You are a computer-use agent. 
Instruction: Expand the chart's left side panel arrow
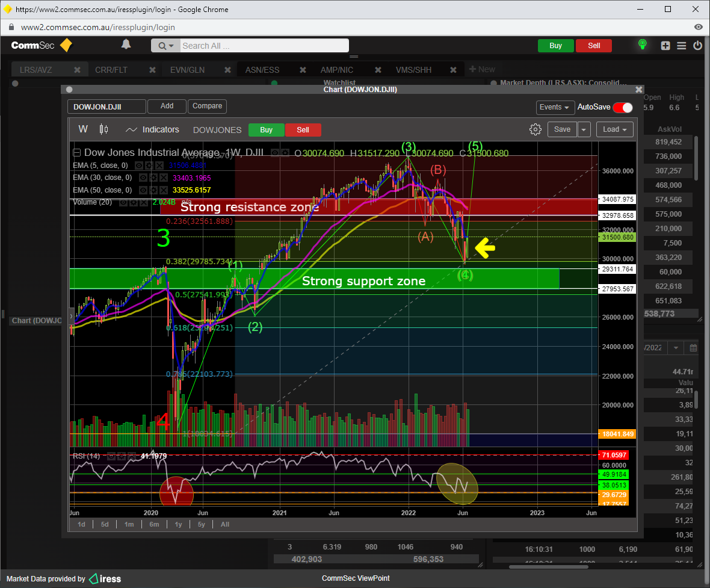[x=71, y=316]
